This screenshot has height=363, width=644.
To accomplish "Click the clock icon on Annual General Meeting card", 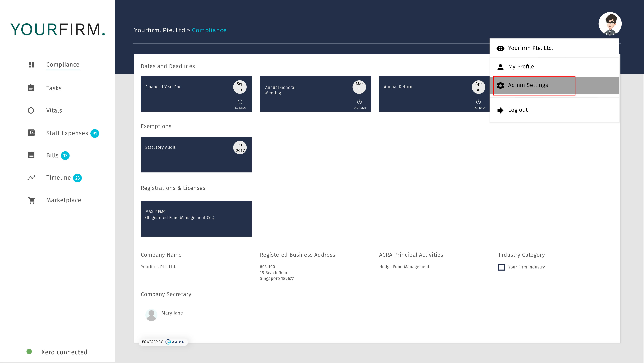I will click(359, 102).
